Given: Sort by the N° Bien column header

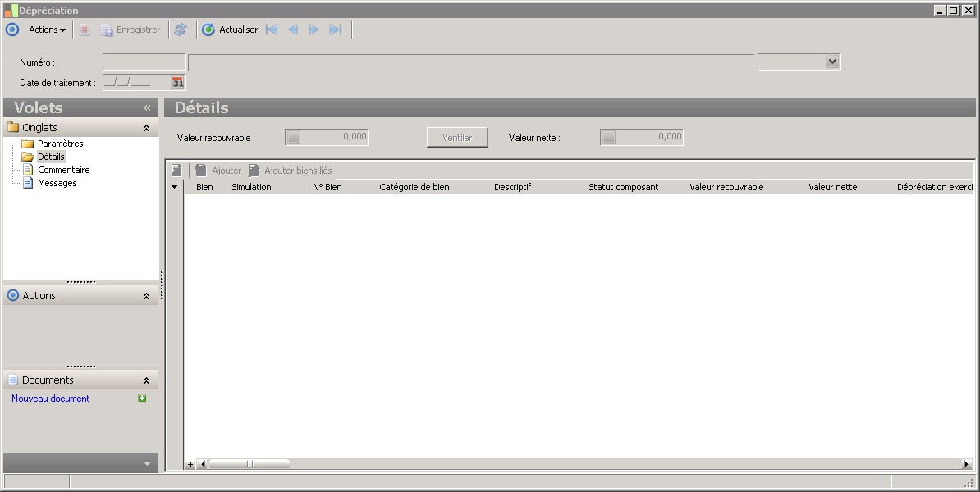Looking at the screenshot, I should (327, 187).
